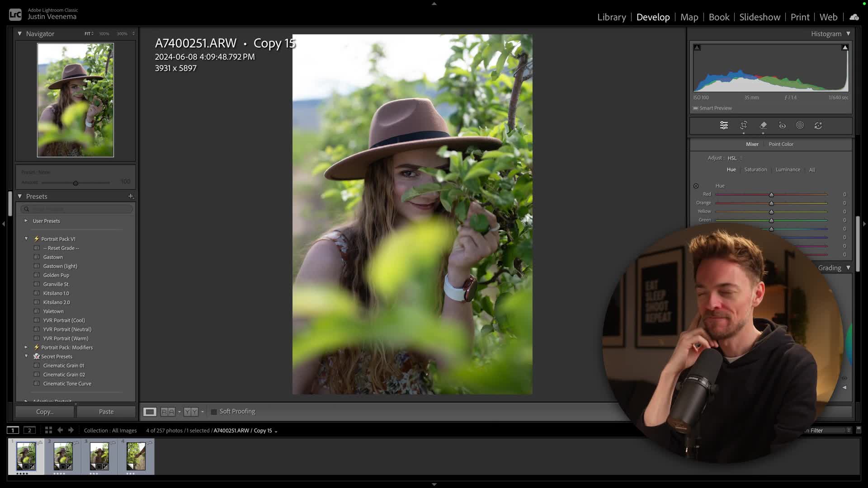Enable Soft Proofing
868x488 pixels.
pyautogui.click(x=214, y=411)
